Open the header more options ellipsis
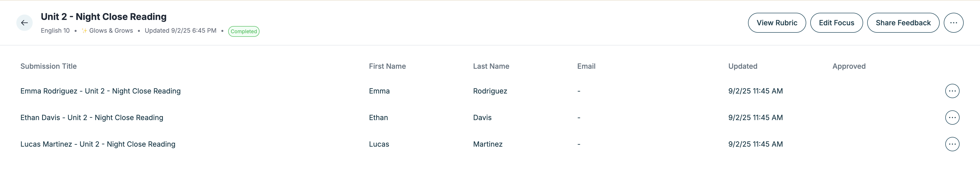This screenshot has height=186, width=980. [x=953, y=23]
